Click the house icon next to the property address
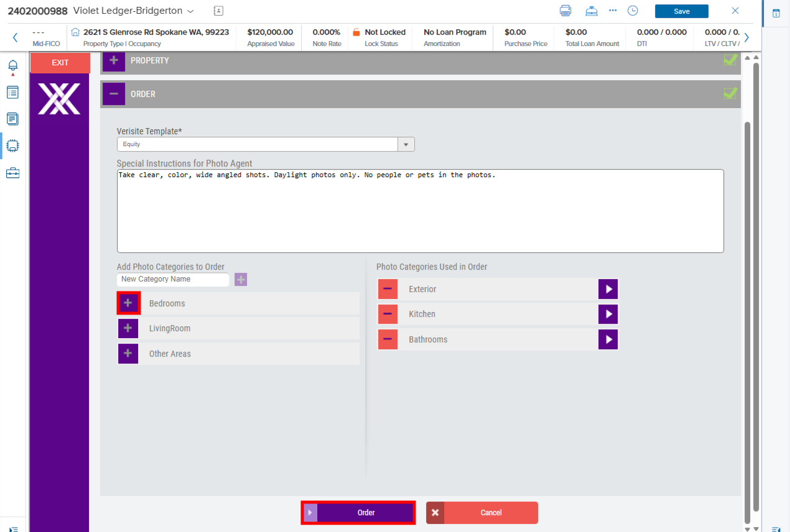 point(76,32)
